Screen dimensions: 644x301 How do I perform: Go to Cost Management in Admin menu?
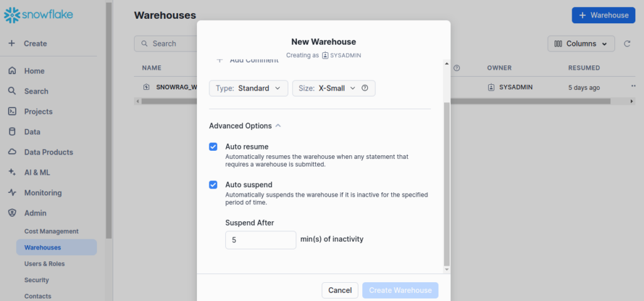pos(52,231)
